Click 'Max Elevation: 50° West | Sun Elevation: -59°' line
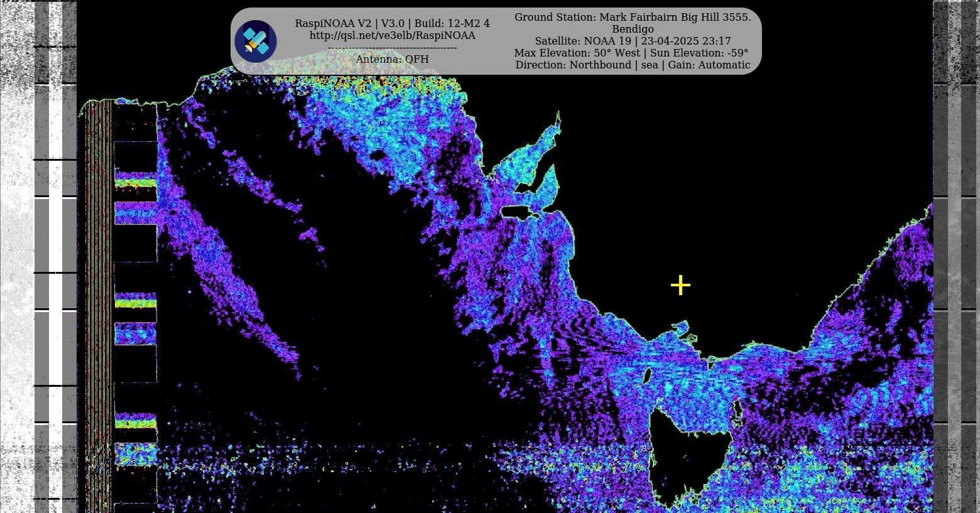980x513 pixels. 631,53
